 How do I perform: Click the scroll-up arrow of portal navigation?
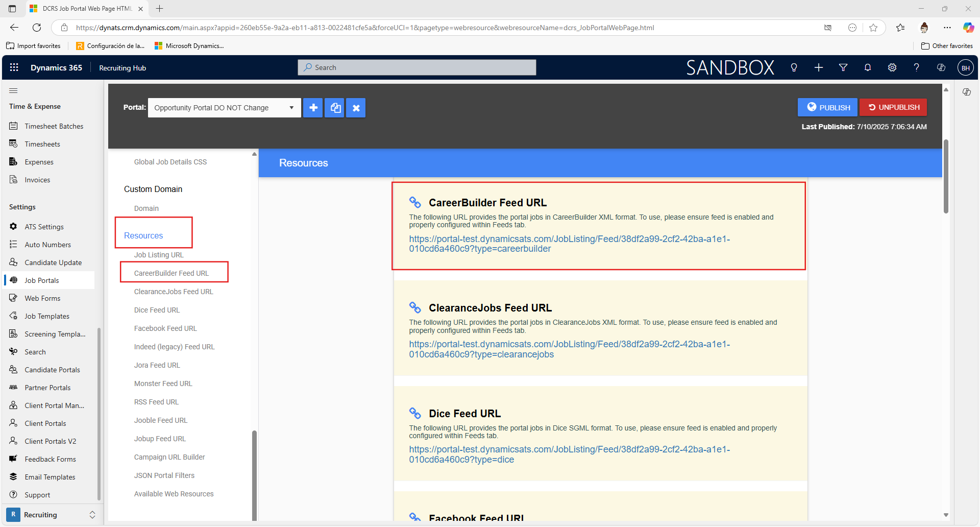254,154
